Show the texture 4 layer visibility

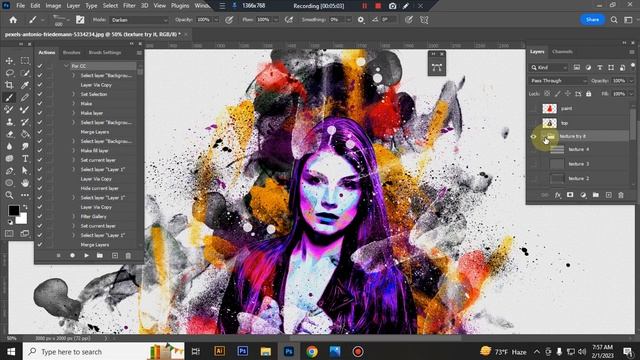click(x=533, y=150)
